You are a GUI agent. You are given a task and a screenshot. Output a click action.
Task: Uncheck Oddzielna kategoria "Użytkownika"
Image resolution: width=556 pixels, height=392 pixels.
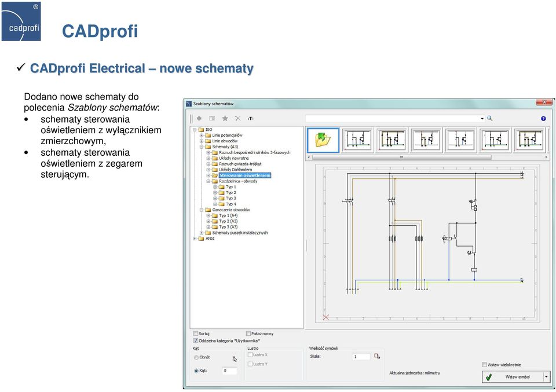coord(195,340)
